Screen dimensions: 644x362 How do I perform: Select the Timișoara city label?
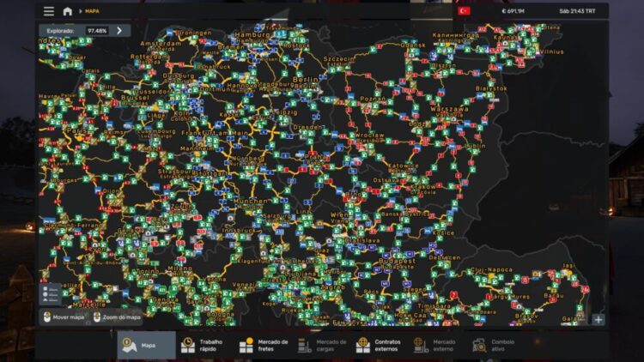(x=434, y=306)
